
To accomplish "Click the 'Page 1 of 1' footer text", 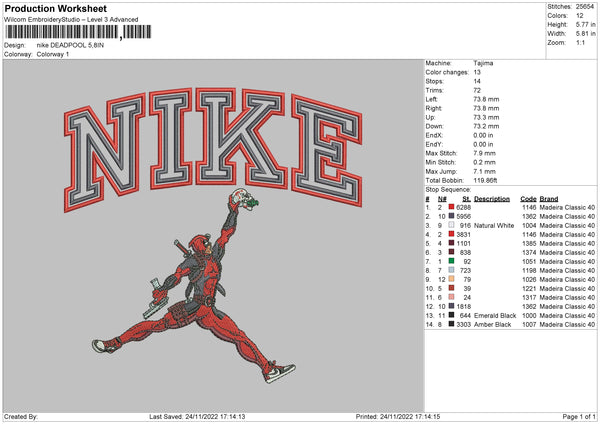I will pyautogui.click(x=579, y=416).
